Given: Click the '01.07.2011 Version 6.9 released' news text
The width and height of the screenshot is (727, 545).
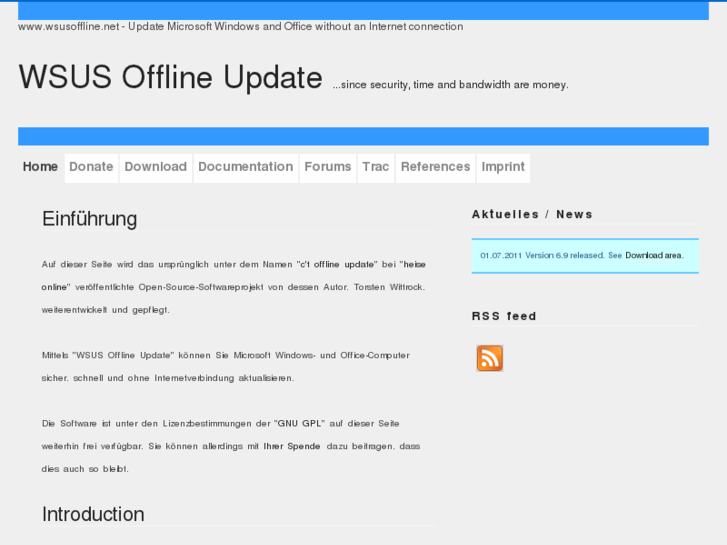Looking at the screenshot, I should [x=542, y=256].
